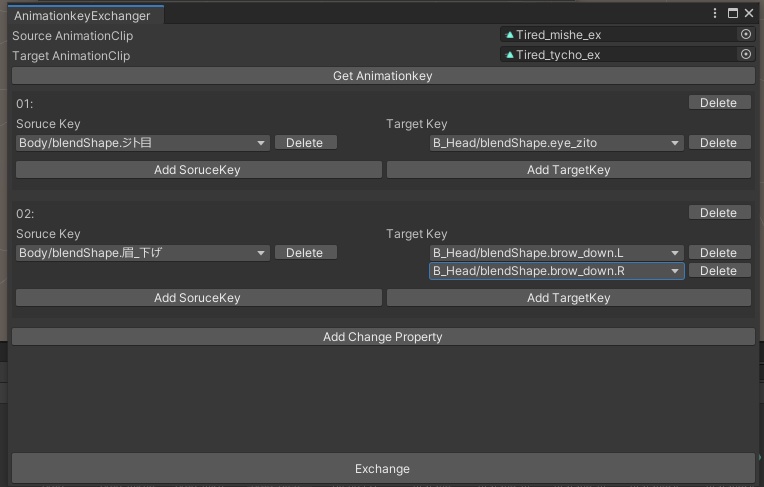Delete the brow_down.R target key

click(719, 271)
